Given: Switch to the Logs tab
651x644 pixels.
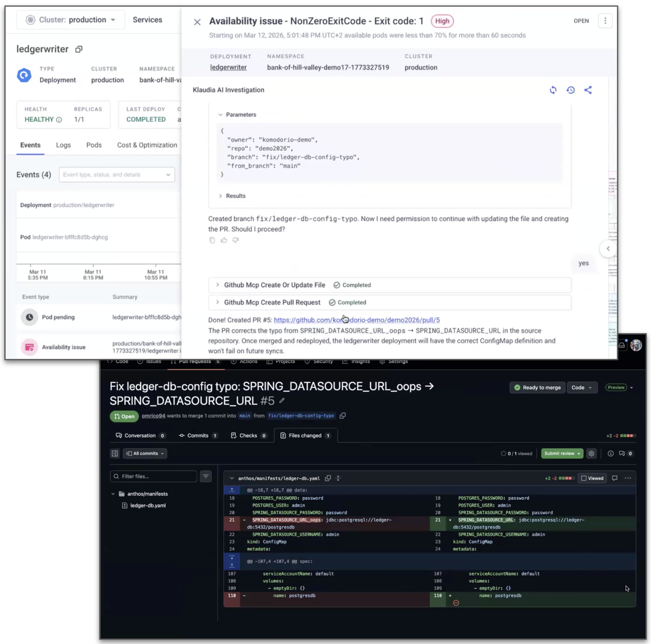Looking at the screenshot, I should [63, 145].
